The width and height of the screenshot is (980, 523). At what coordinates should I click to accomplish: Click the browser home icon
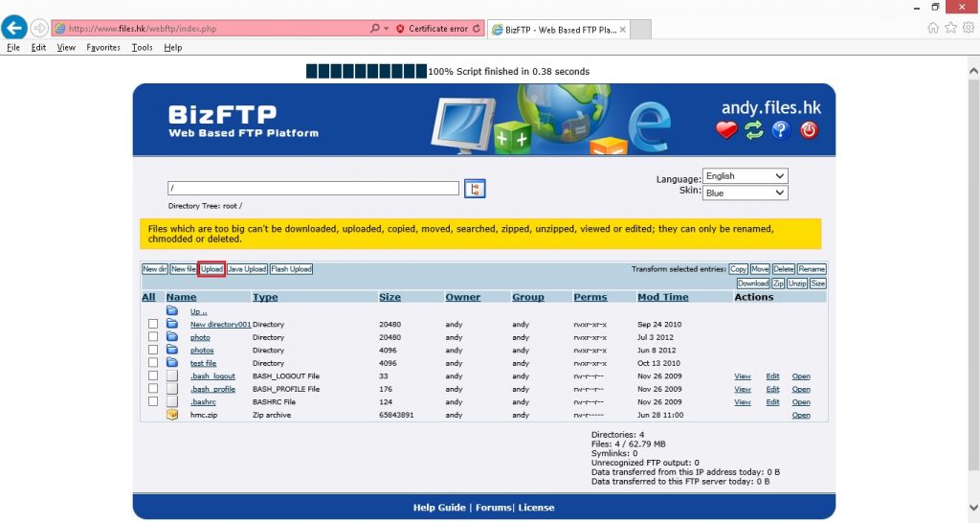(x=933, y=28)
